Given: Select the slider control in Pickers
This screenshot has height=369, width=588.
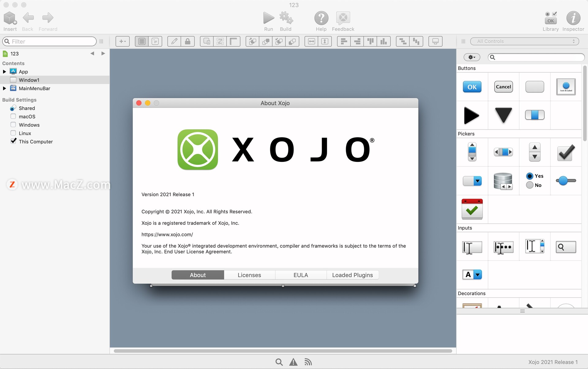Looking at the screenshot, I should [x=566, y=181].
